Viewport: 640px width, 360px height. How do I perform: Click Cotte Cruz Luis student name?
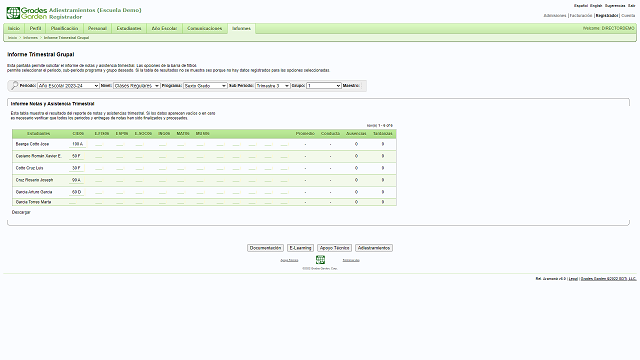click(x=29, y=168)
